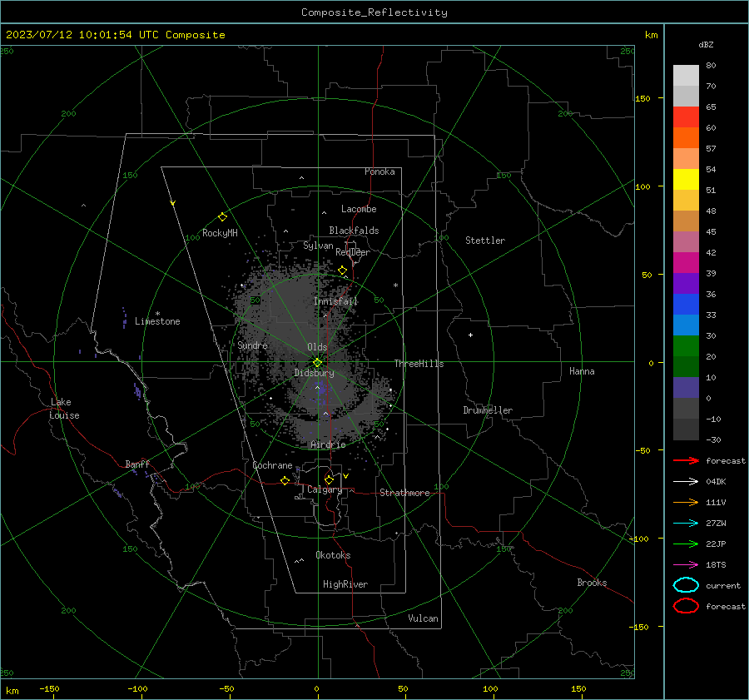Click the Limestone map label
749x700 pixels.
click(x=157, y=321)
